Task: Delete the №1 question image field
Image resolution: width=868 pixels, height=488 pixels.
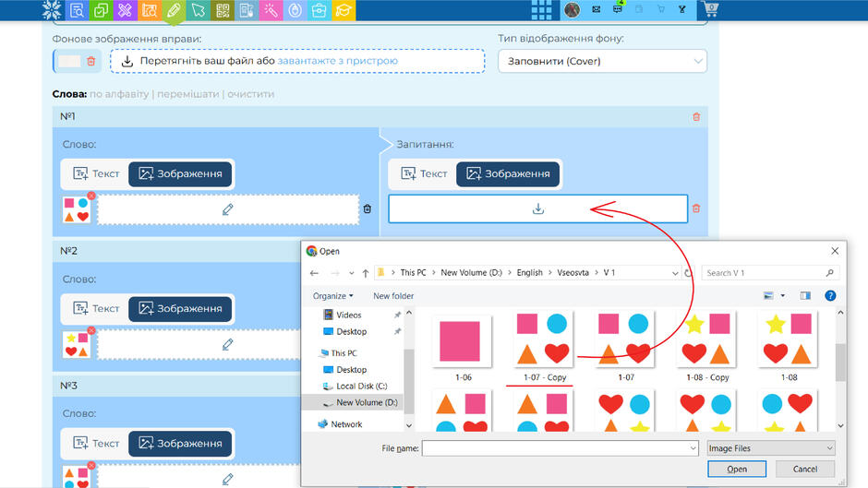Action: tap(696, 208)
